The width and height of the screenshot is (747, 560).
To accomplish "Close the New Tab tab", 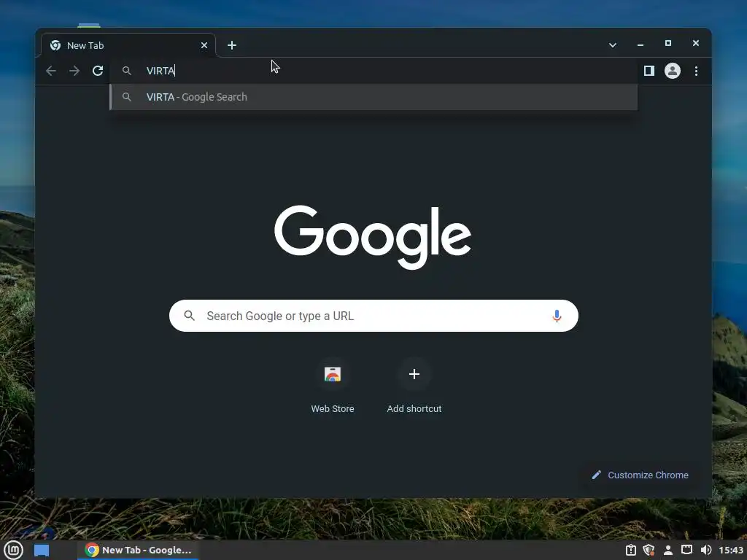I will (x=204, y=45).
